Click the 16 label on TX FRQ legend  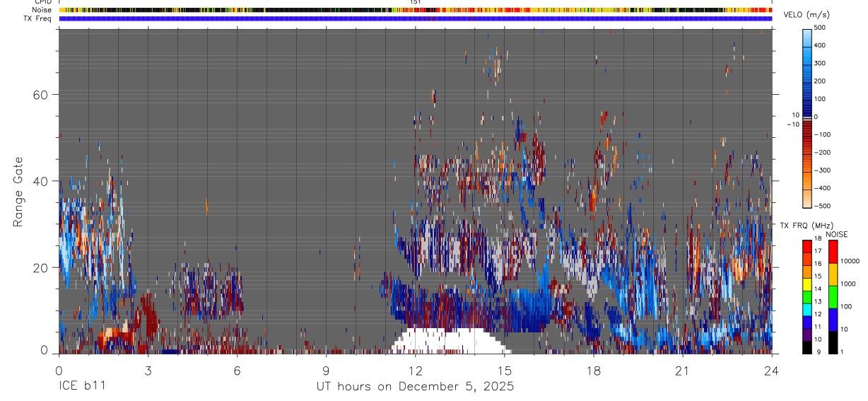click(819, 264)
